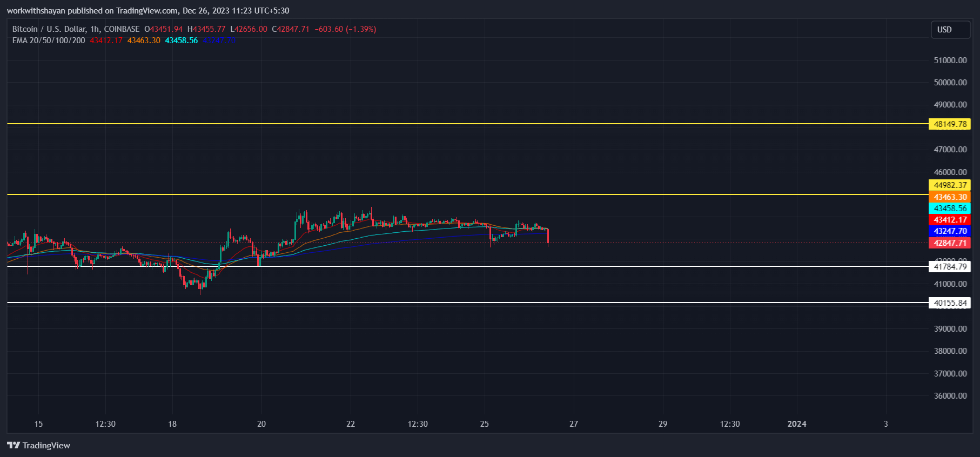Viewport: 980px width, 457px height.
Task: Select the lower yellow horizontal line at 44982.37
Action: coord(467,194)
